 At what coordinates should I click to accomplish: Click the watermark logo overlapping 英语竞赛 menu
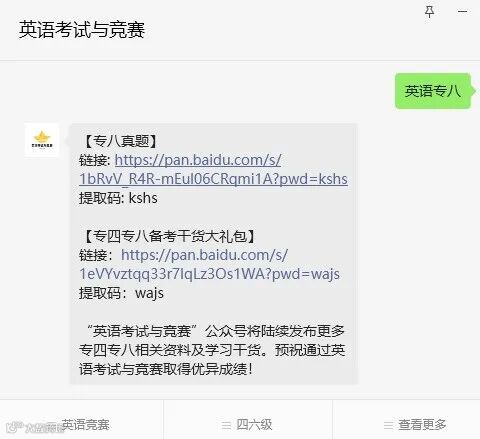click(x=35, y=427)
